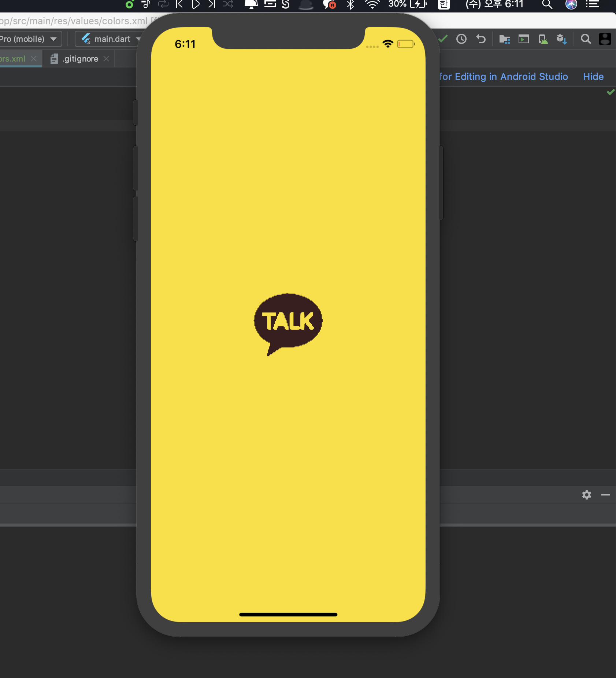Open the chat bubble notification menu bar icon
This screenshot has height=678, width=616.
(x=330, y=4)
